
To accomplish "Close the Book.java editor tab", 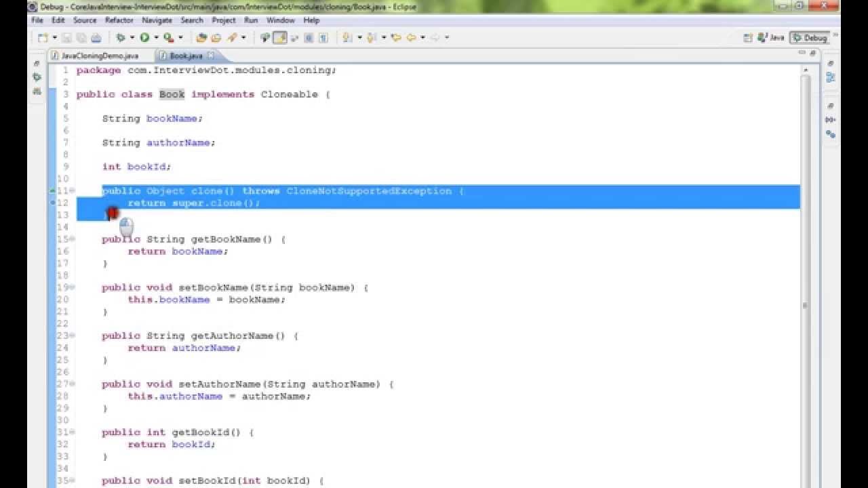I will [211, 56].
